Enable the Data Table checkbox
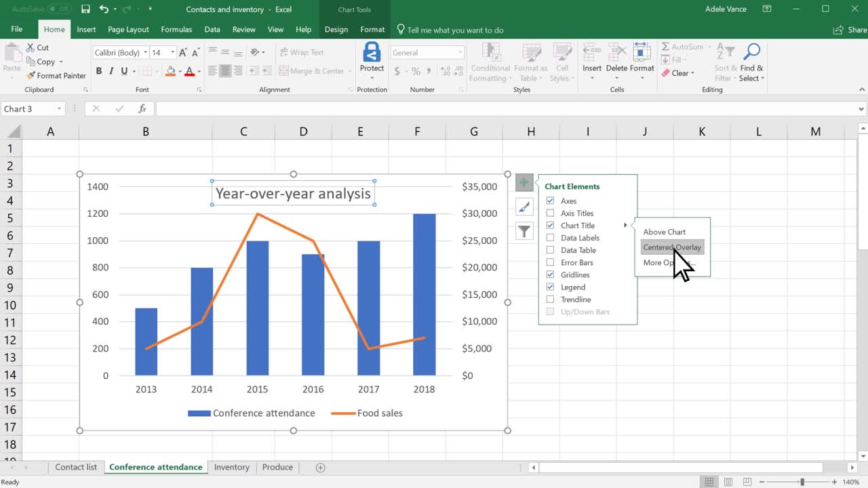868x488 pixels. point(550,250)
